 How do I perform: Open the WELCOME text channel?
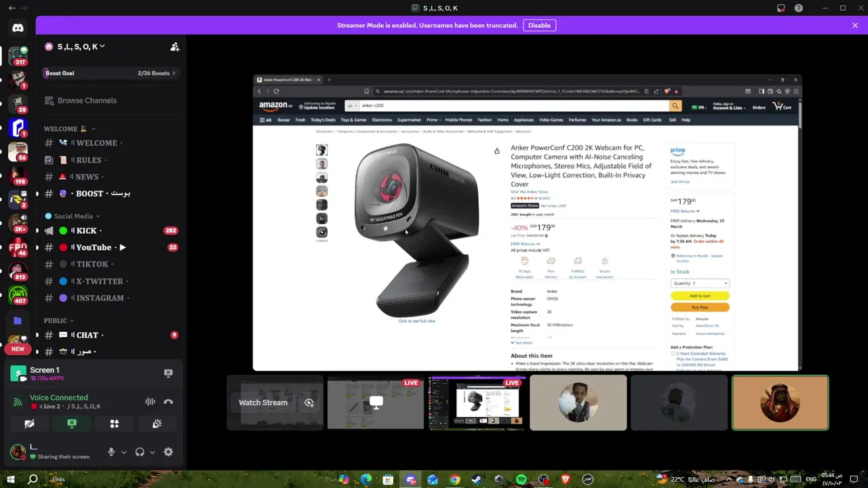pos(110,143)
